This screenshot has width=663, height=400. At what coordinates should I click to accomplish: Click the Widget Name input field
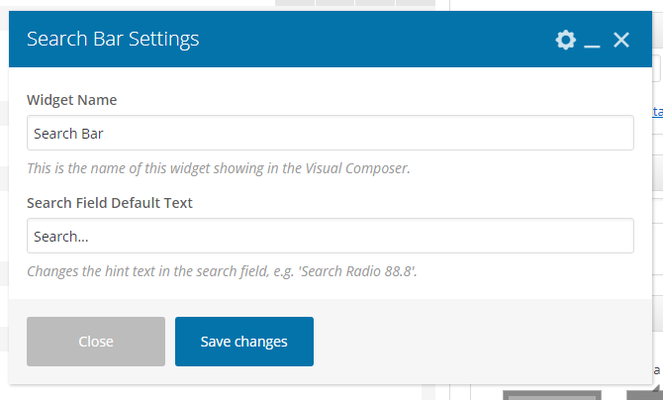point(330,133)
